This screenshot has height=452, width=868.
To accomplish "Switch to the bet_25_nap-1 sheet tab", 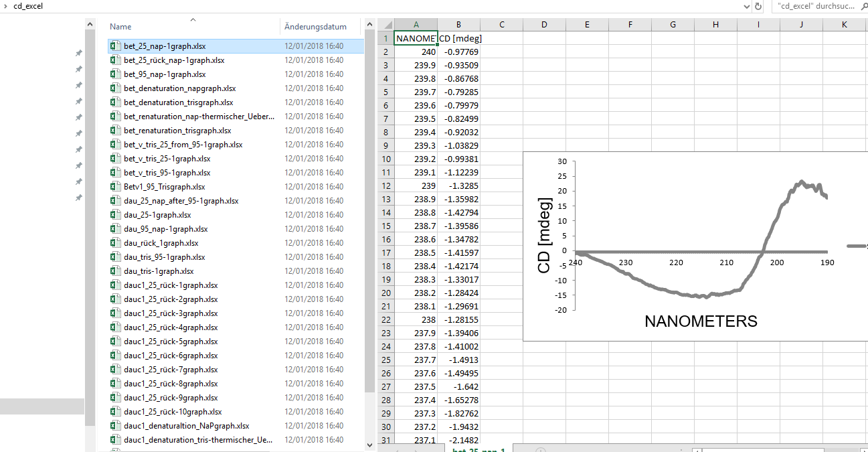I will [x=478, y=449].
